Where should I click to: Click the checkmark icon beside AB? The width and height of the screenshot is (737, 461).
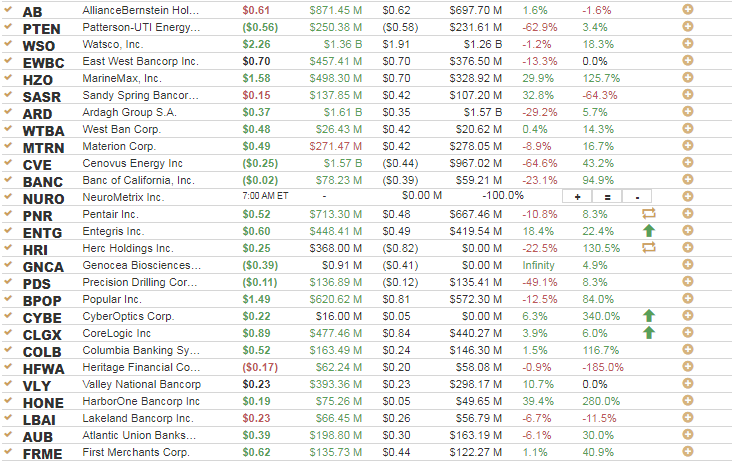(x=8, y=9)
